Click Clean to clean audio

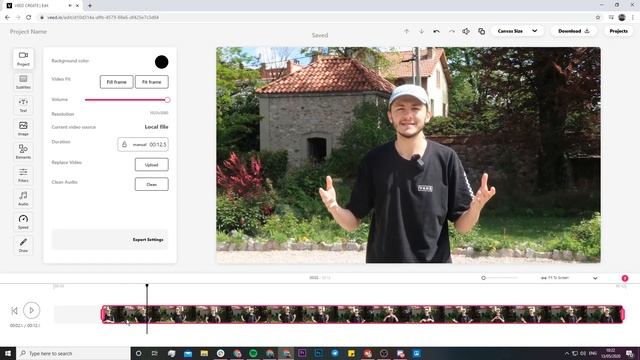[x=151, y=184]
